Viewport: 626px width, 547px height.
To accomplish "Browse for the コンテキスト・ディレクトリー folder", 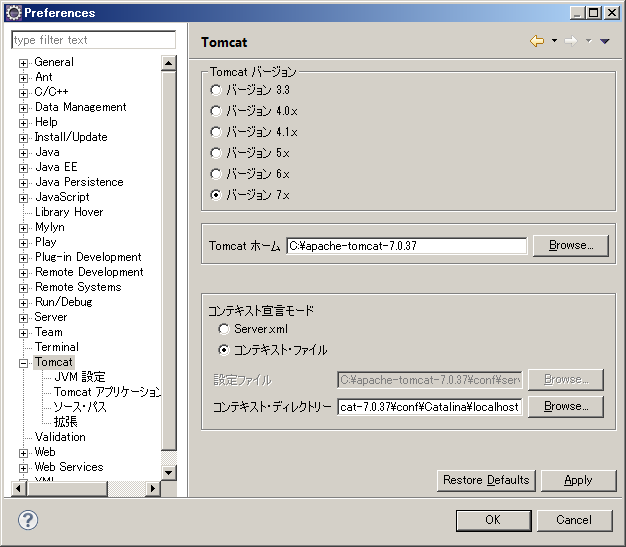I will pos(566,406).
